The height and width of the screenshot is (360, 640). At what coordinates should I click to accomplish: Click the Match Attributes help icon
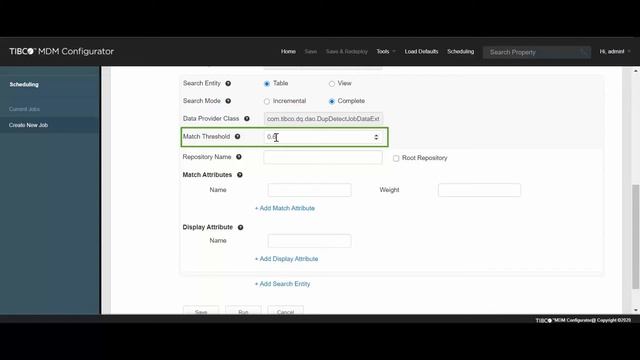click(x=240, y=175)
